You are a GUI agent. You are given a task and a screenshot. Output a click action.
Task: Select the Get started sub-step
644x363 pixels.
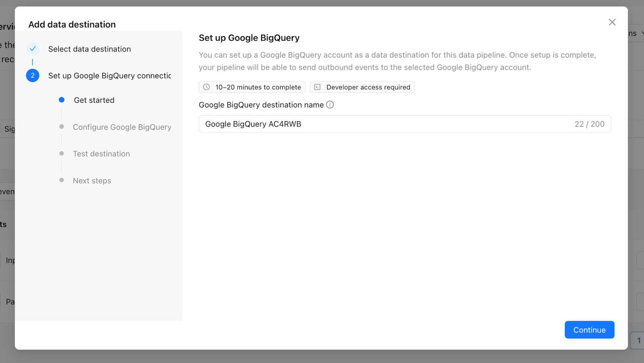pos(94,100)
